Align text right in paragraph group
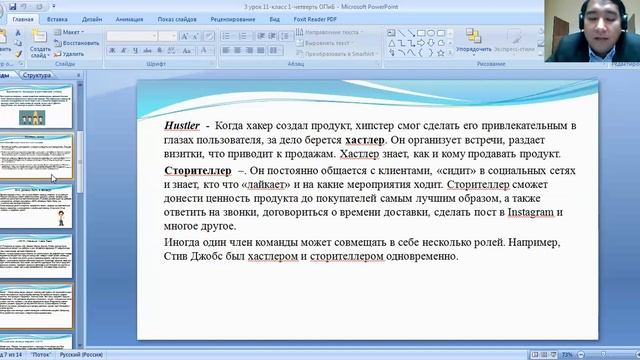Viewport: 640px width, 360px height. (249, 50)
